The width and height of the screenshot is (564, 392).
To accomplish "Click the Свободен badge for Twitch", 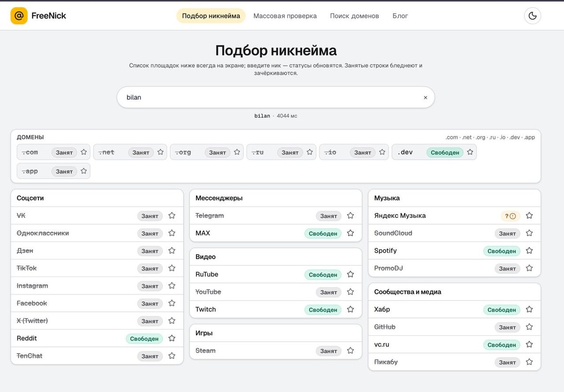I will tap(323, 310).
